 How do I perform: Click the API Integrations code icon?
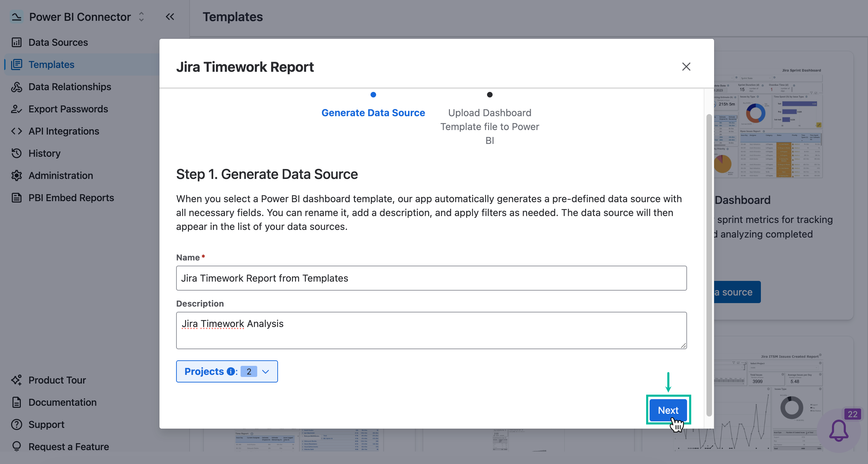17,131
